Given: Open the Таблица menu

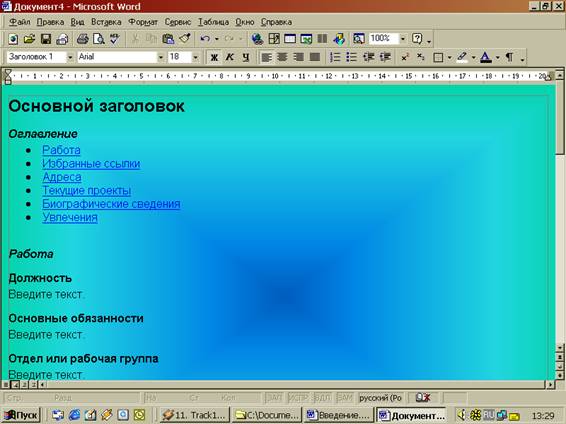Looking at the screenshot, I should (213, 22).
